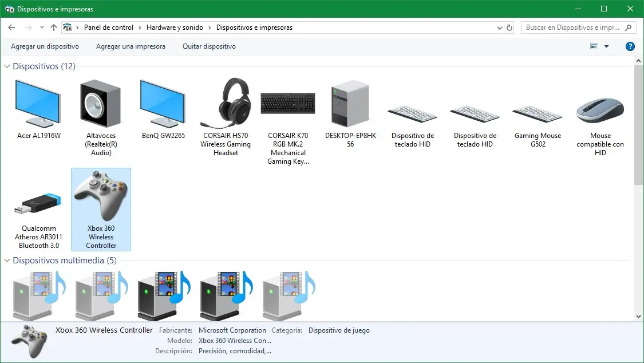The height and width of the screenshot is (363, 644).
Task: Collapse the Dispositivos multimedia (5) group
Action: pos(7,261)
